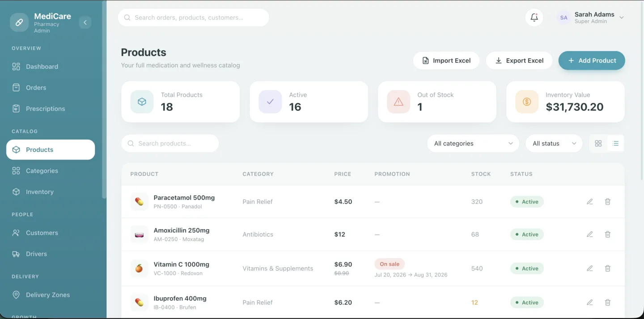
Task: Navigate to Prescriptions
Action: pos(51,109)
